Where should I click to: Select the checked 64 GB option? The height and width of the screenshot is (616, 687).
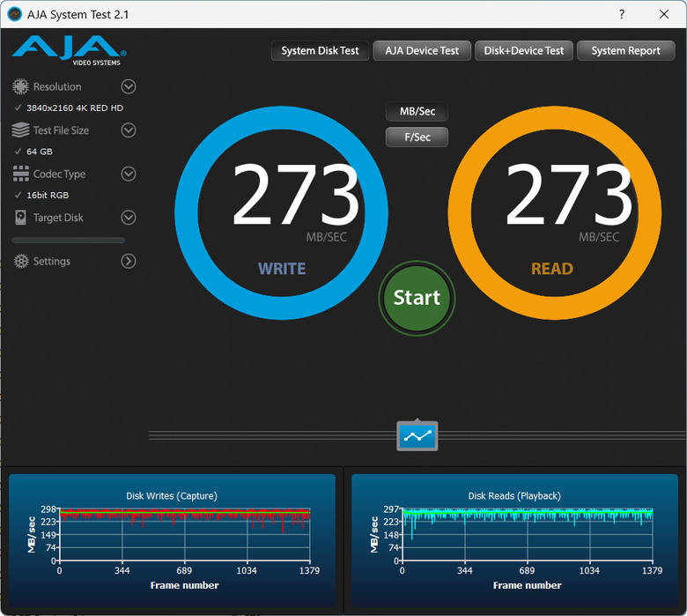[x=33, y=152]
